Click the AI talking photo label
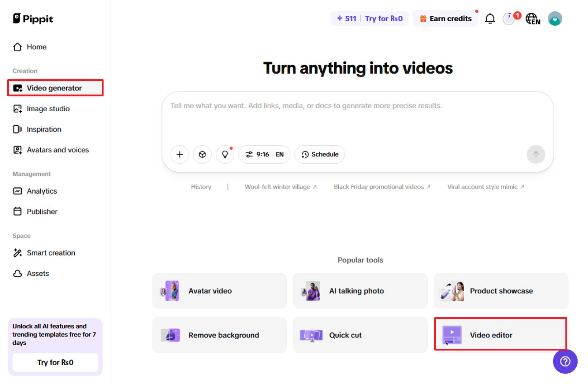 (x=356, y=291)
